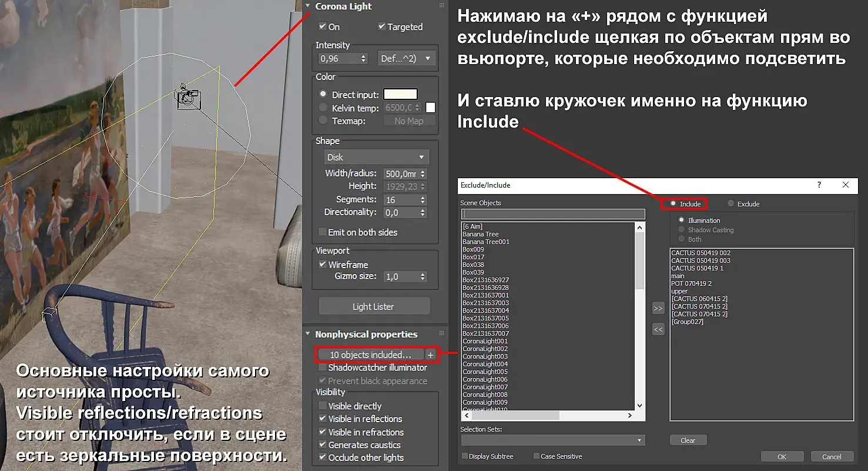Enable the Case Sensitive checkbox
The height and width of the screenshot is (471, 868).
(x=536, y=456)
